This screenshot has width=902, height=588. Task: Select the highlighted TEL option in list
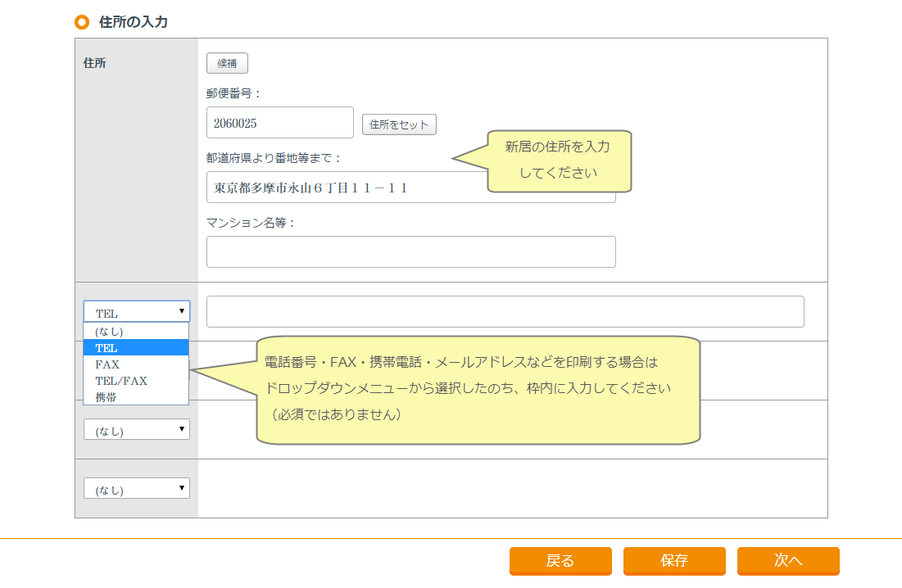pos(136,348)
